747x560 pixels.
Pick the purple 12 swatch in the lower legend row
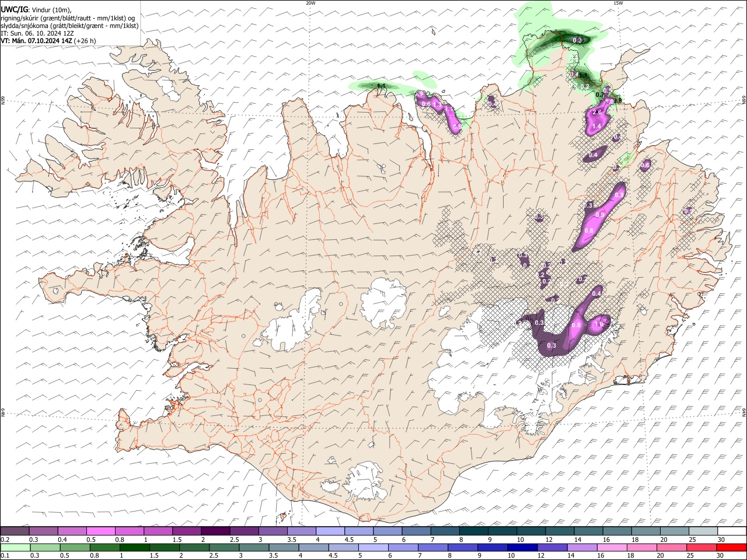(x=551, y=547)
